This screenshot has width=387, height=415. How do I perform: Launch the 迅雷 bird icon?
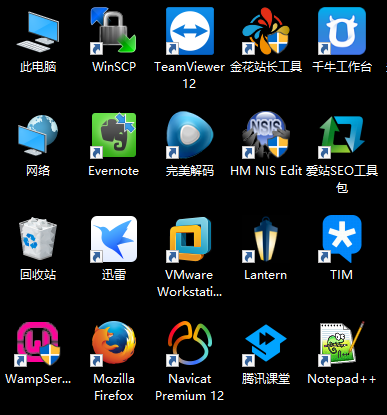point(114,239)
